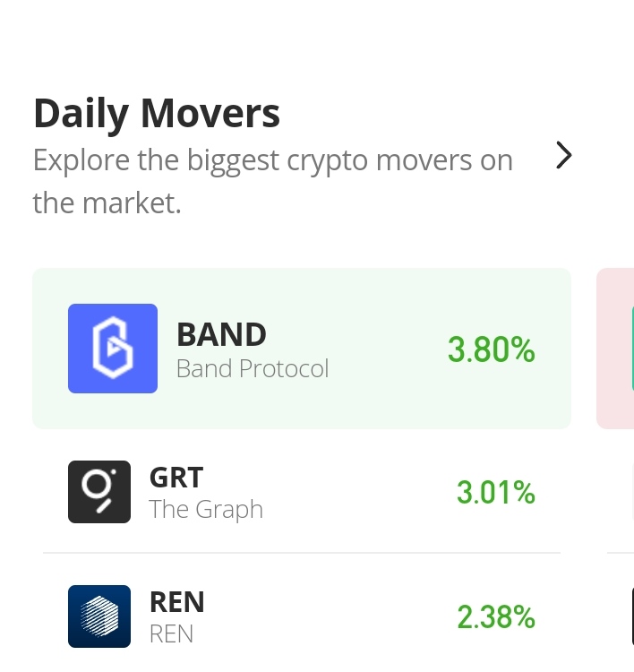This screenshot has height=672, width=634.
Task: Open the partially visible pink losers card
Action: 615,349
